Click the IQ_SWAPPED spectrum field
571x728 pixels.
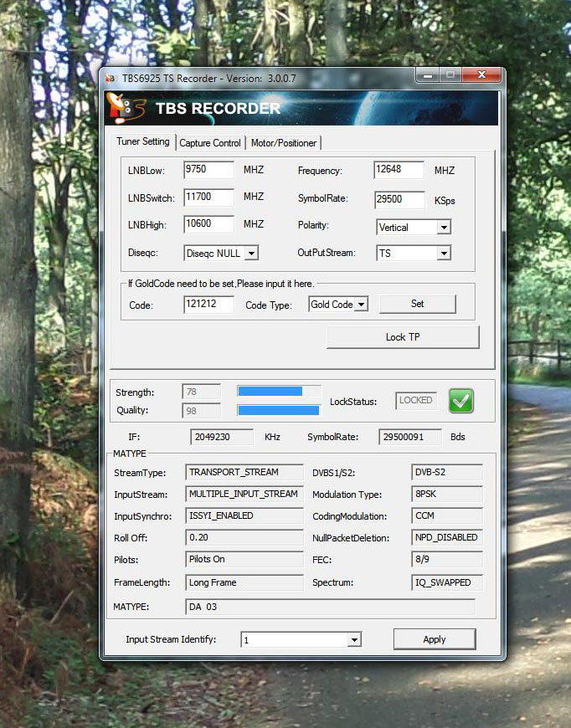pyautogui.click(x=447, y=582)
